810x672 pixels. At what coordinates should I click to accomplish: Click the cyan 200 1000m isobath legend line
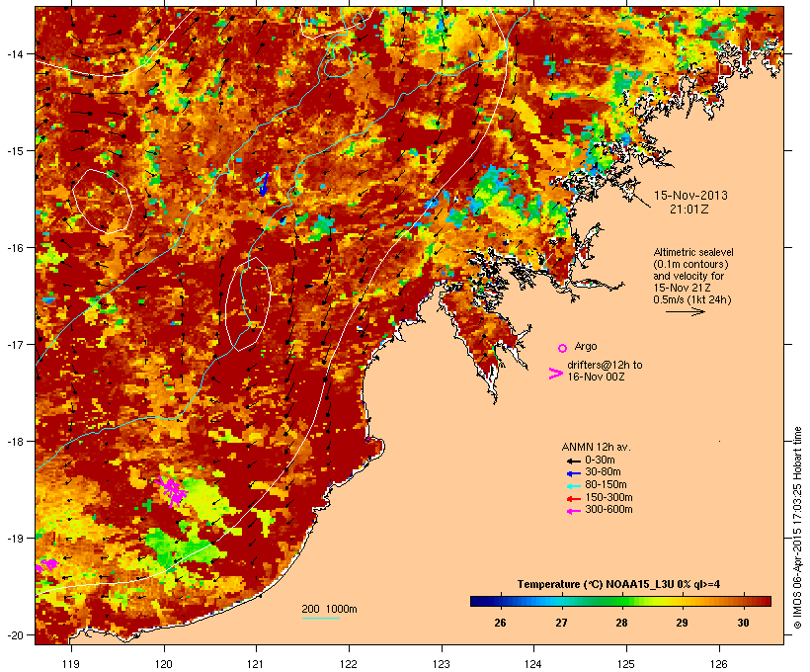click(320, 618)
